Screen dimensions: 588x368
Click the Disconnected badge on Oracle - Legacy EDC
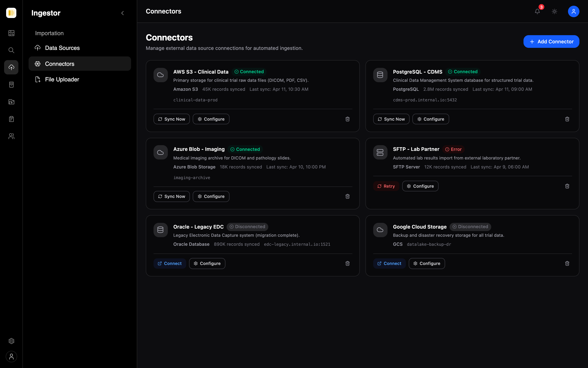(x=247, y=227)
